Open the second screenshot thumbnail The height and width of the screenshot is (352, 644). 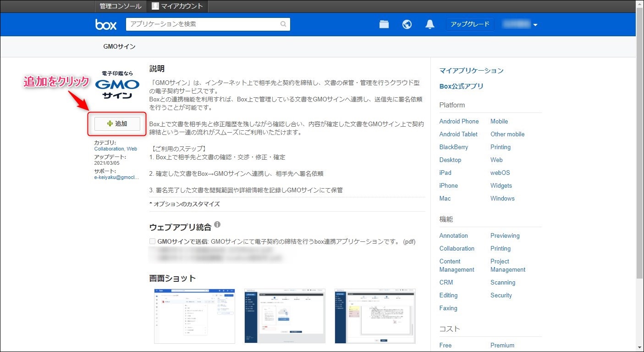pyautogui.click(x=285, y=316)
